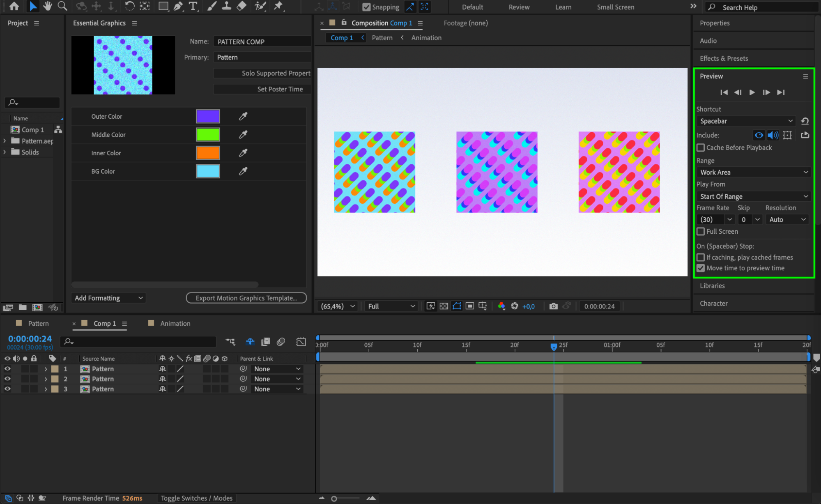
Task: Expand the Solids folder in Project
Action: [5, 152]
